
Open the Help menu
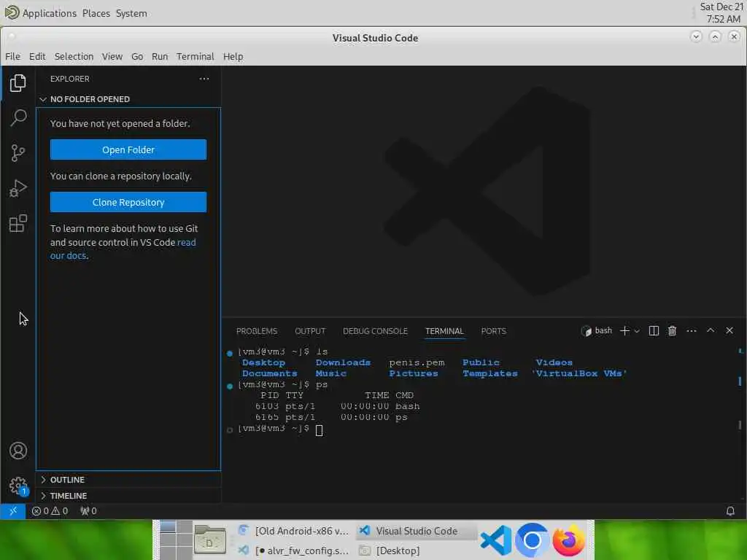click(x=233, y=56)
